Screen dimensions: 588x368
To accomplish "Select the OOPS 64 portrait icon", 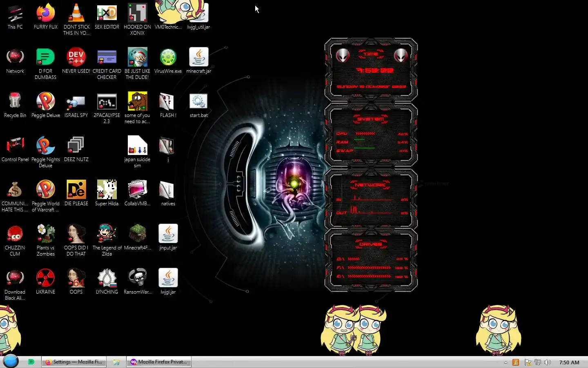I will click(x=76, y=281).
